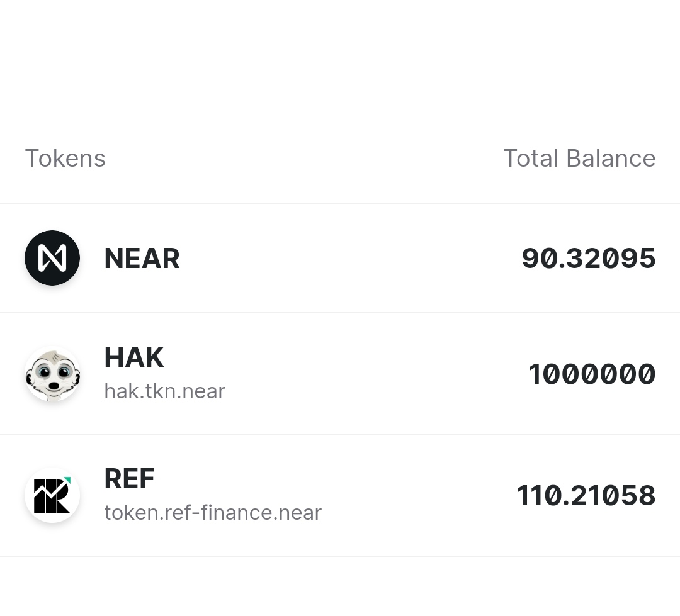Click the NEAR protocol logo icon
The width and height of the screenshot is (680, 616).
tap(52, 258)
